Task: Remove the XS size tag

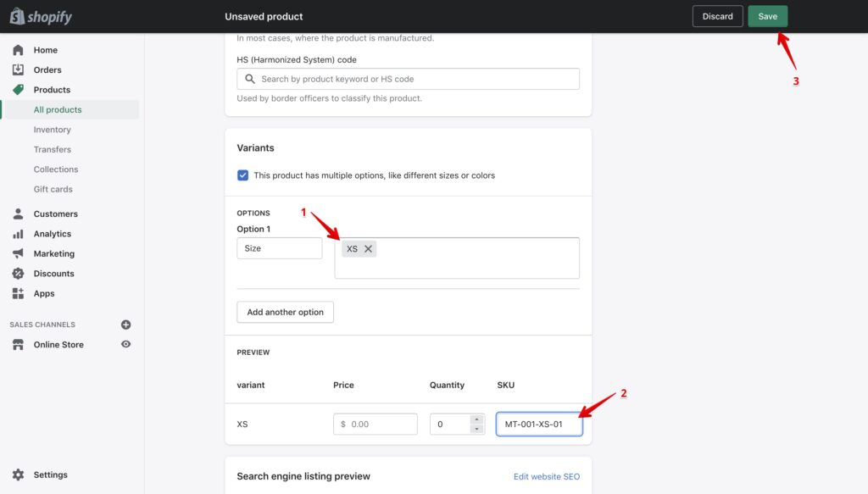Action: pyautogui.click(x=369, y=248)
